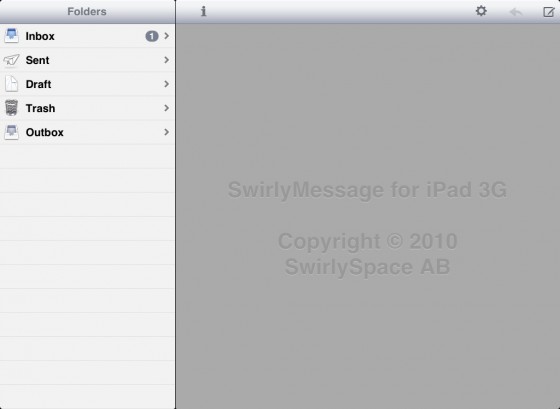This screenshot has width=560, height=409.
Task: Open the Trash folder label
Action: tap(40, 108)
